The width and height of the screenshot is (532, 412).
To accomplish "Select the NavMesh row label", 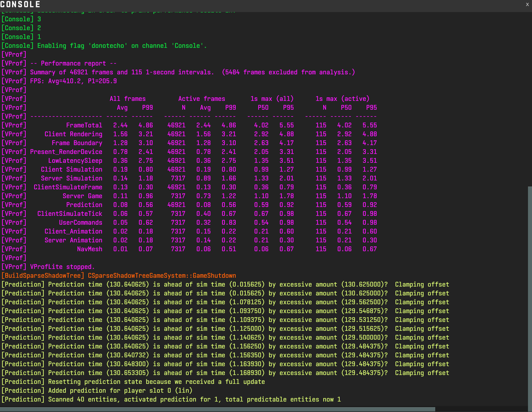I will (x=90, y=249).
